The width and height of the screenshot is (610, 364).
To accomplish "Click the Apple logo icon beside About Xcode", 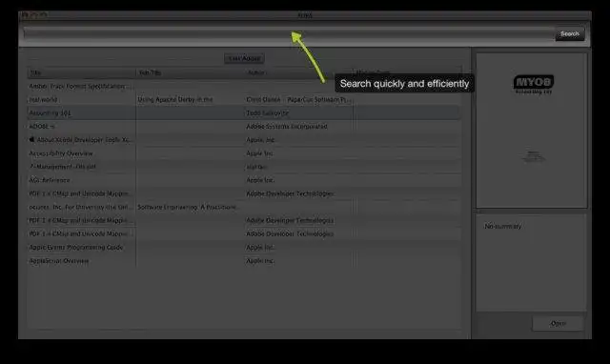I will [31, 139].
